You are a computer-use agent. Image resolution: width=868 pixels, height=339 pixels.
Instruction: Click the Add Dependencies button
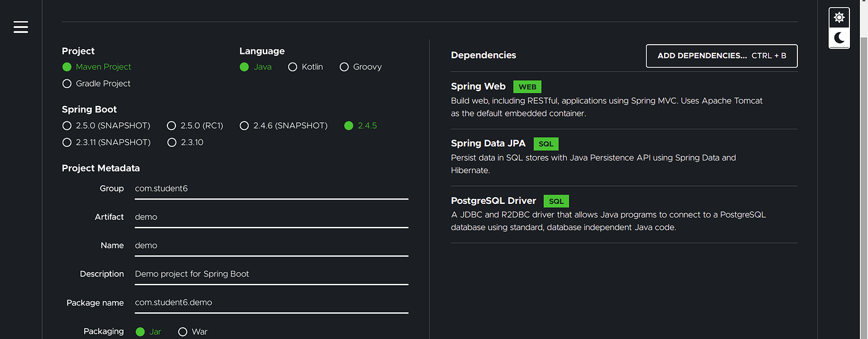tap(722, 56)
